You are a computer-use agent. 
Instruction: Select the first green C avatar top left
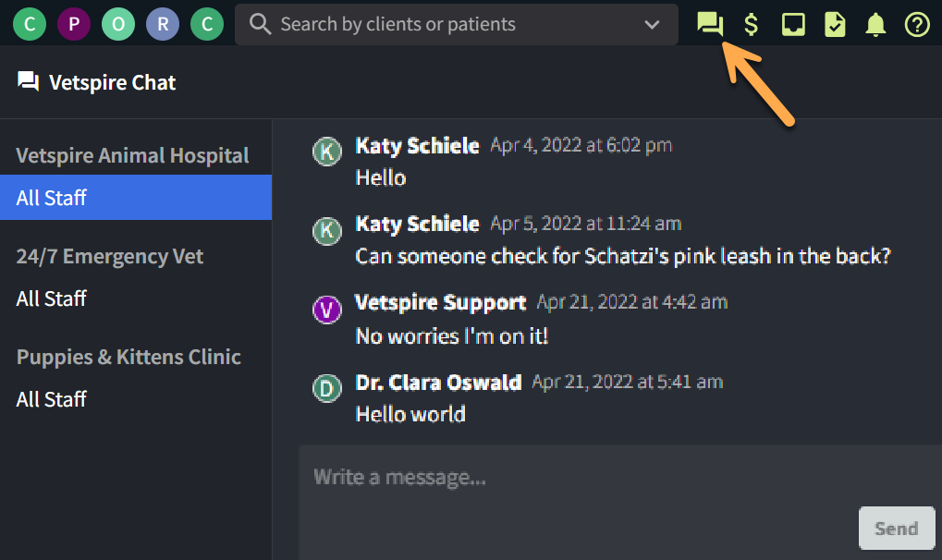point(30,24)
